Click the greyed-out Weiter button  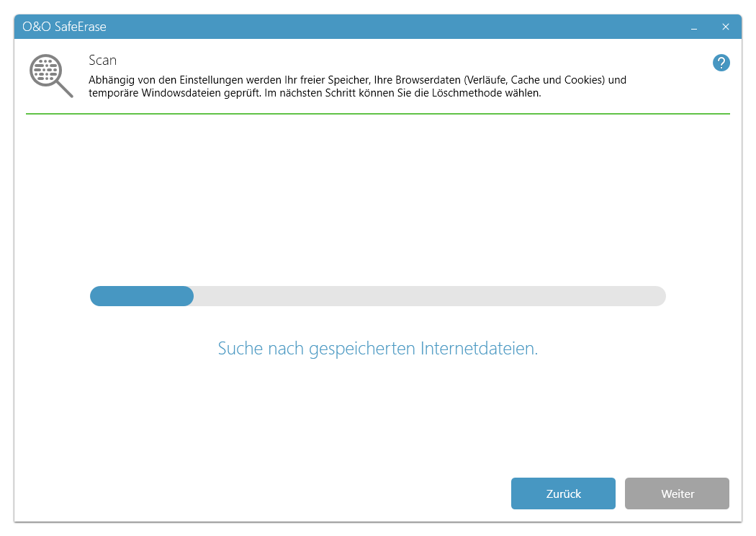point(677,493)
